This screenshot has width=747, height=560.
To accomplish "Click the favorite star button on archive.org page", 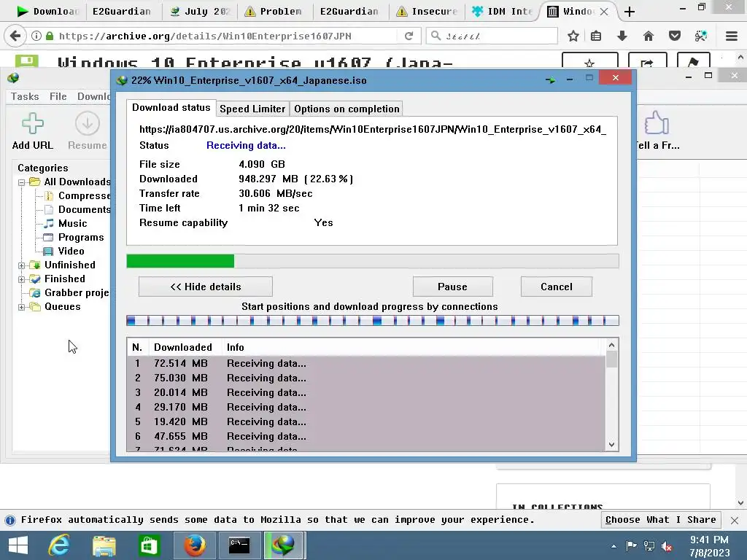I will [x=589, y=61].
